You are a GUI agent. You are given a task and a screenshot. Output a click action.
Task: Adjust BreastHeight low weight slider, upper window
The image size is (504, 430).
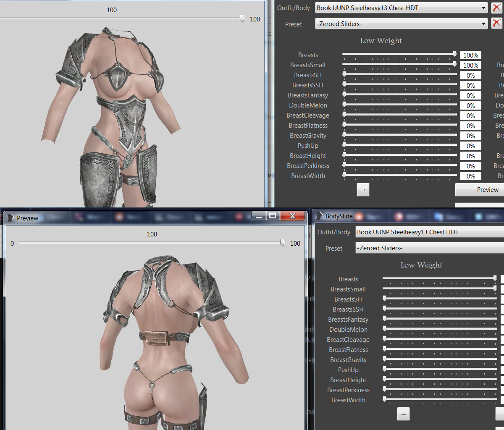[399, 155]
